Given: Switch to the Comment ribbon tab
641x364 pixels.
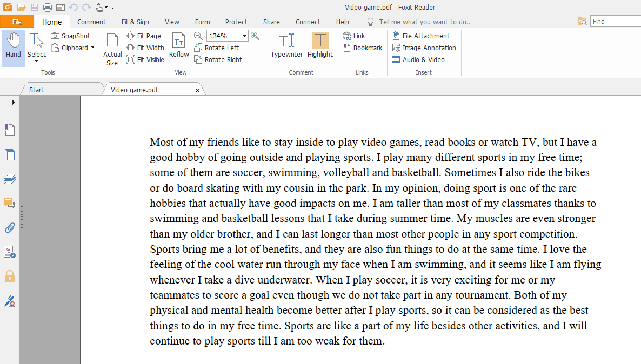Looking at the screenshot, I should [x=91, y=22].
